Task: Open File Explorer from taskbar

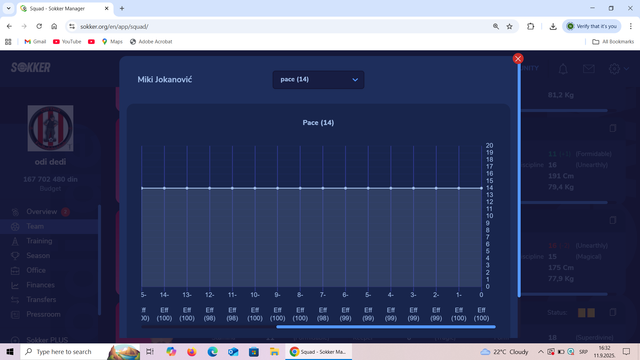Action: point(274,351)
